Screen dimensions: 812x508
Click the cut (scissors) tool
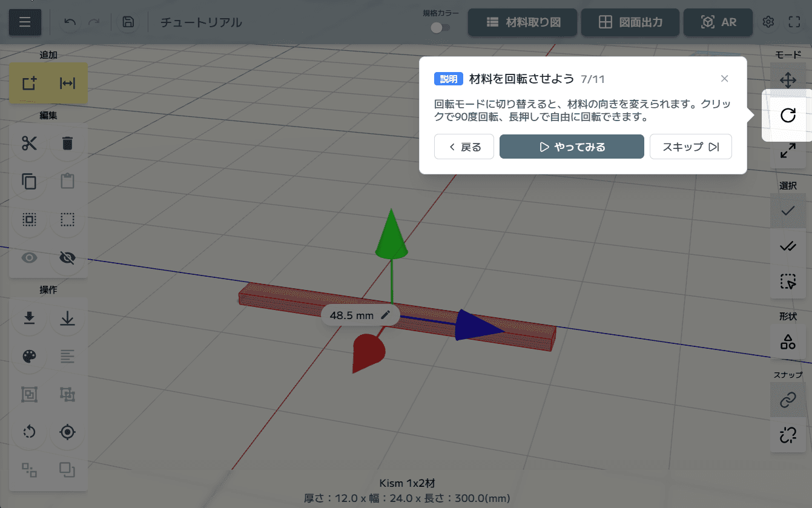click(28, 143)
